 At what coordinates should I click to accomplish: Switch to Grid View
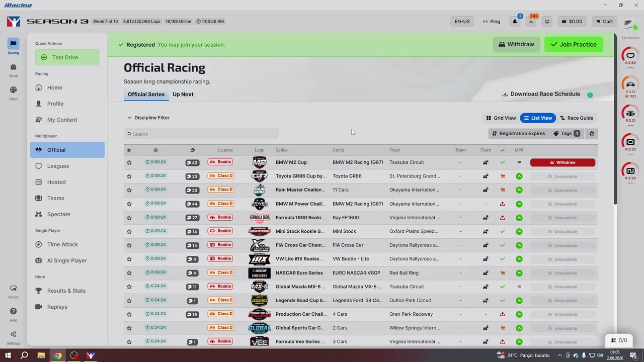[501, 118]
